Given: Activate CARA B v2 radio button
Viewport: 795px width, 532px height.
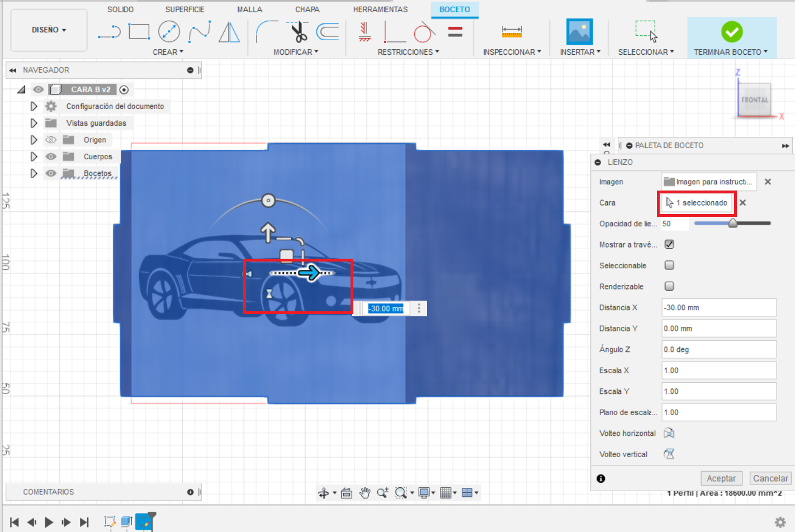Looking at the screenshot, I should [124, 89].
